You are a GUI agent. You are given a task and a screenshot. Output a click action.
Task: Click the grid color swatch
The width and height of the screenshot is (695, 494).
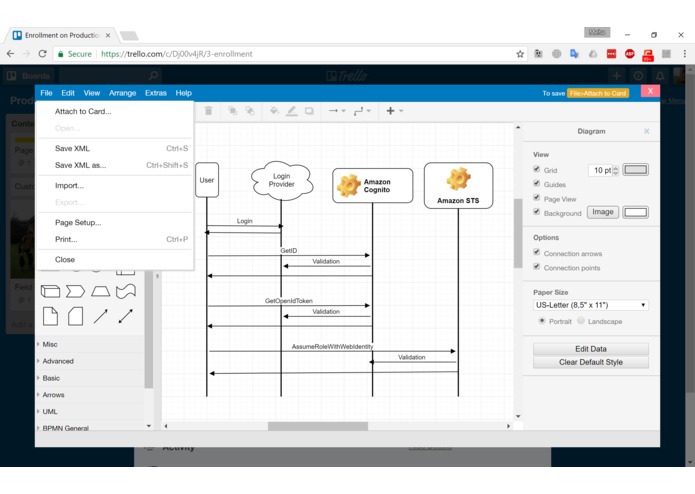coord(636,169)
